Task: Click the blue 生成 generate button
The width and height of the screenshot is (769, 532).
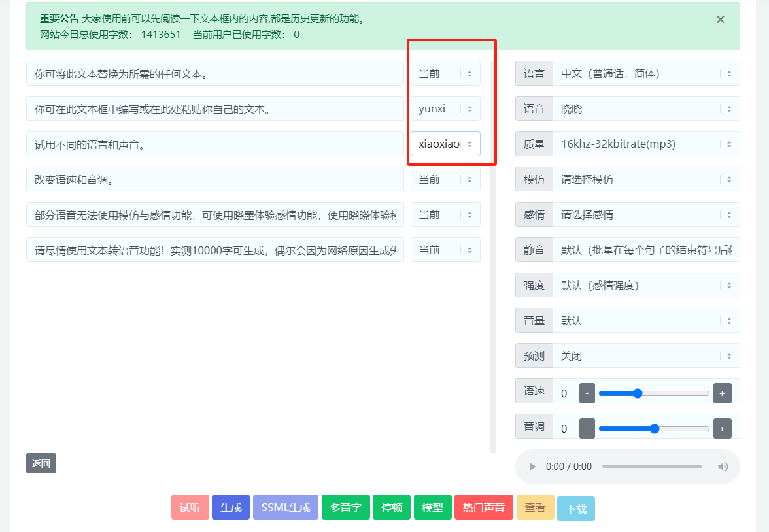Action: tap(231, 508)
